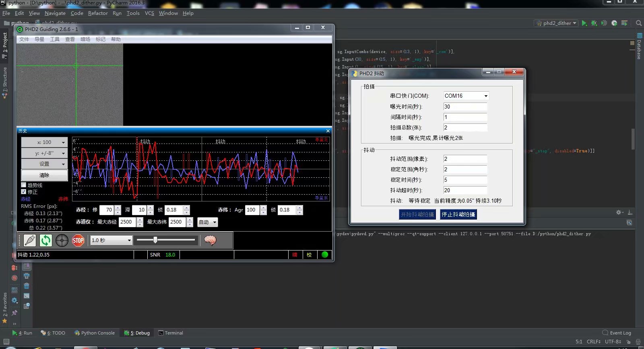Click the gamma slider in PHD2 toolbar
Viewport: 644px width, 349px height.
pyautogui.click(x=166, y=240)
